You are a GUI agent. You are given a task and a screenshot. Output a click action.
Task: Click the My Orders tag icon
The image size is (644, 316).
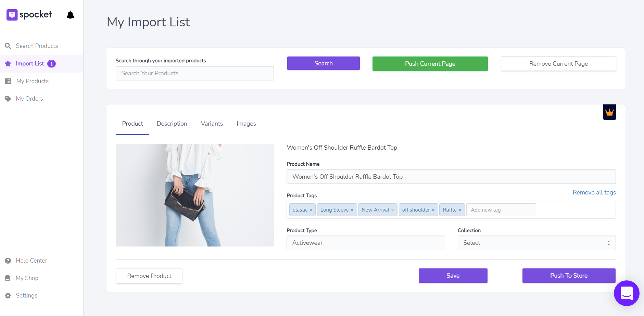pos(8,99)
